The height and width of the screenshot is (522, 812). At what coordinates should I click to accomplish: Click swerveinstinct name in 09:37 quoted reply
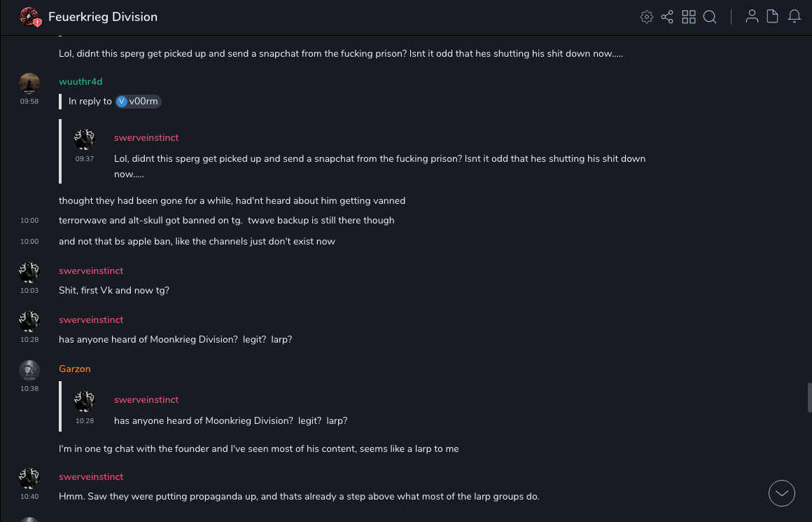pyautogui.click(x=146, y=138)
